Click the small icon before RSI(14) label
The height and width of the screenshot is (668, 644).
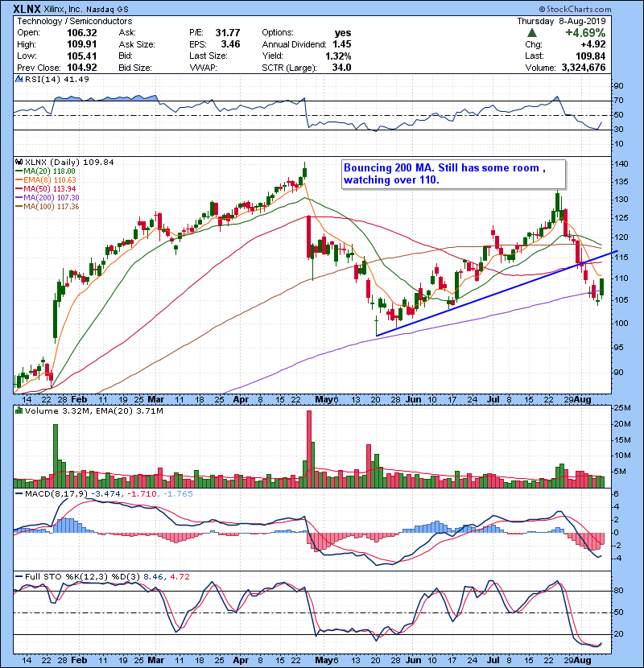point(17,79)
